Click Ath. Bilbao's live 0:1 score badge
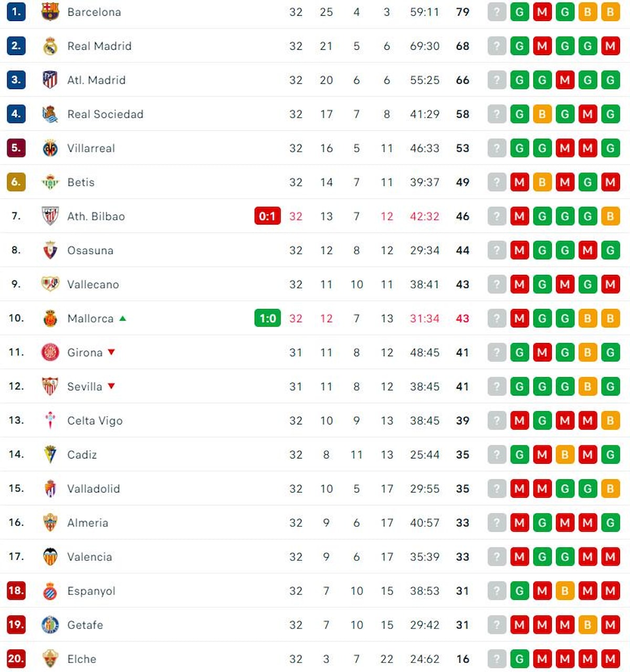This screenshot has height=672, width=630. click(x=267, y=216)
